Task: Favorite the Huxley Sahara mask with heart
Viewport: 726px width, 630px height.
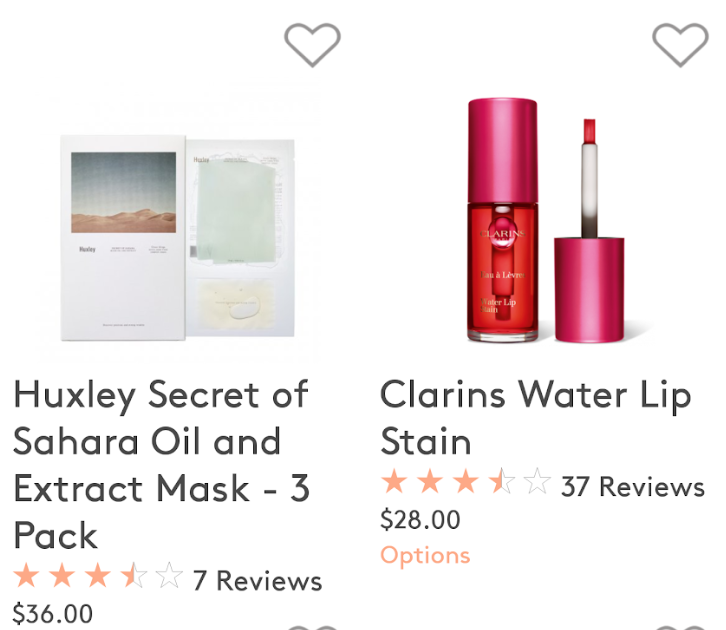Action: [x=312, y=44]
